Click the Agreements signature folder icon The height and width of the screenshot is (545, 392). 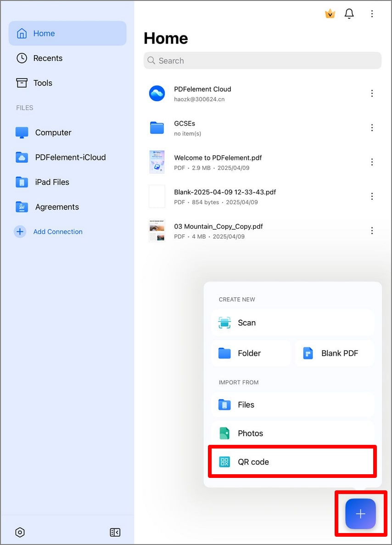coord(22,207)
